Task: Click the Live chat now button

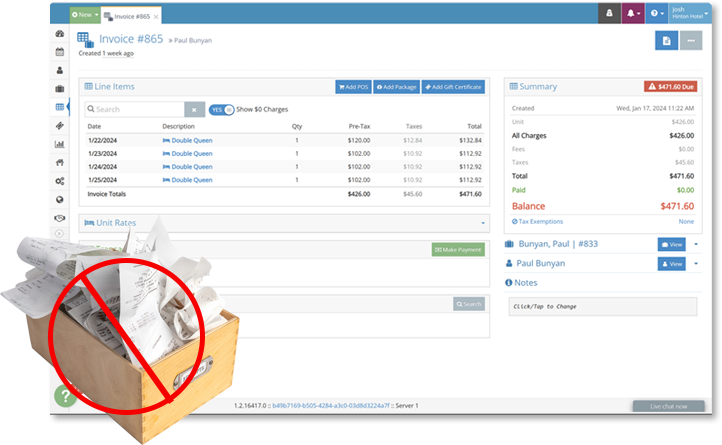Action: tap(669, 406)
